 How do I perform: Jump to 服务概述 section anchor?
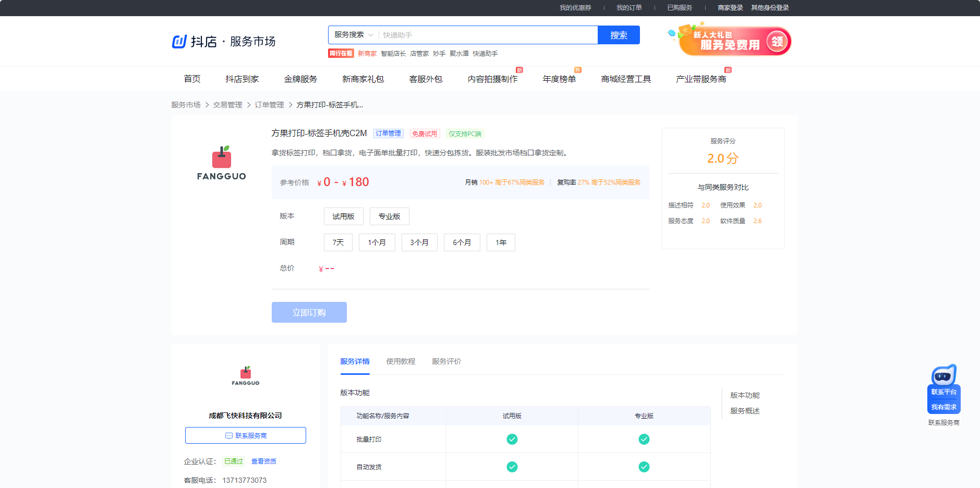744,411
